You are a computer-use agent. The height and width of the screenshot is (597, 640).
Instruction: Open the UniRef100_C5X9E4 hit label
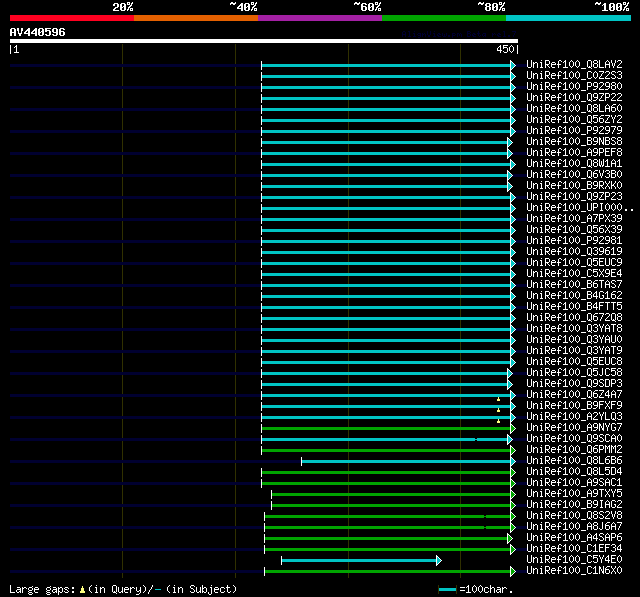click(574, 274)
